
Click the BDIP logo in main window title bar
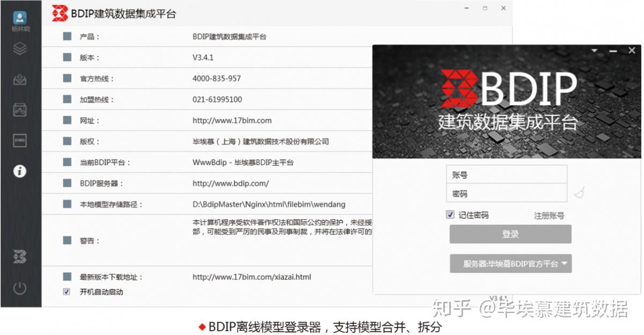(x=60, y=13)
